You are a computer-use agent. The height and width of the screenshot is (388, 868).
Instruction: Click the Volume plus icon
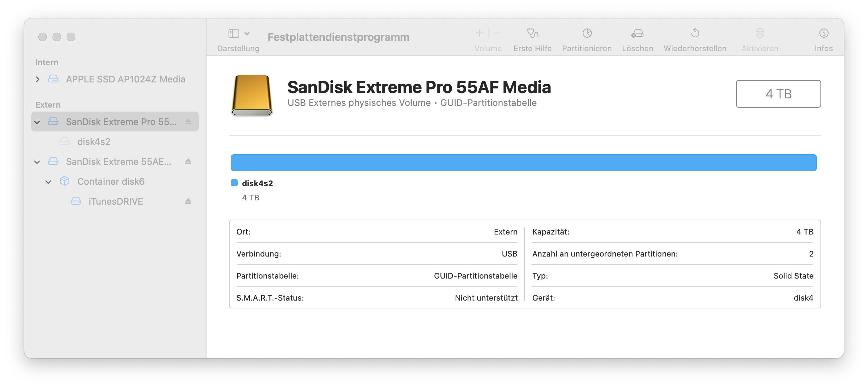click(479, 33)
